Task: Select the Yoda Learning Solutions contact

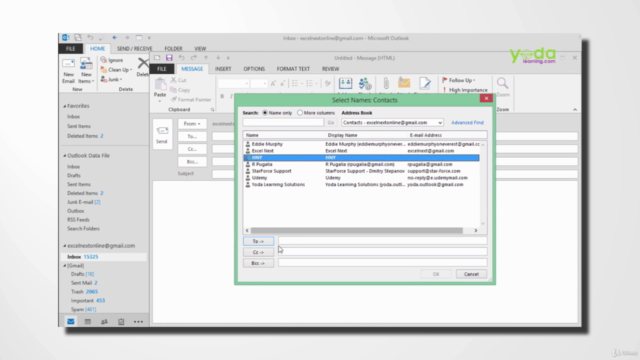Action: coord(362,184)
